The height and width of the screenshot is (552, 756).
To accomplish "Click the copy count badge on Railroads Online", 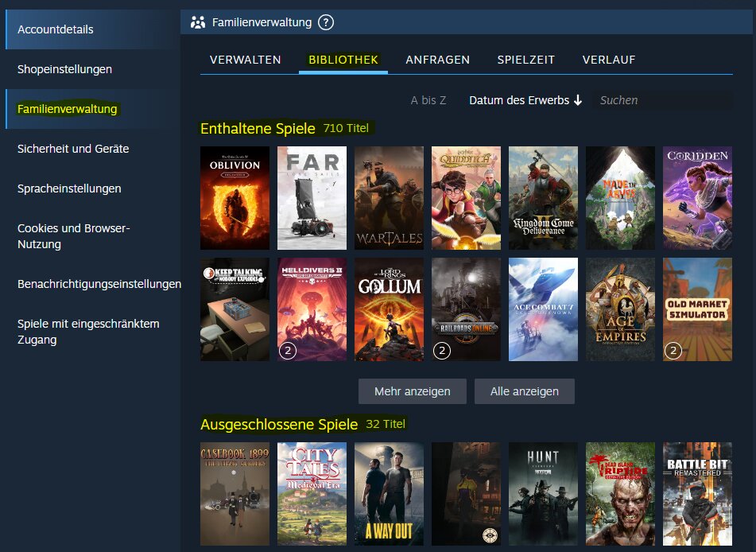I will (442, 350).
